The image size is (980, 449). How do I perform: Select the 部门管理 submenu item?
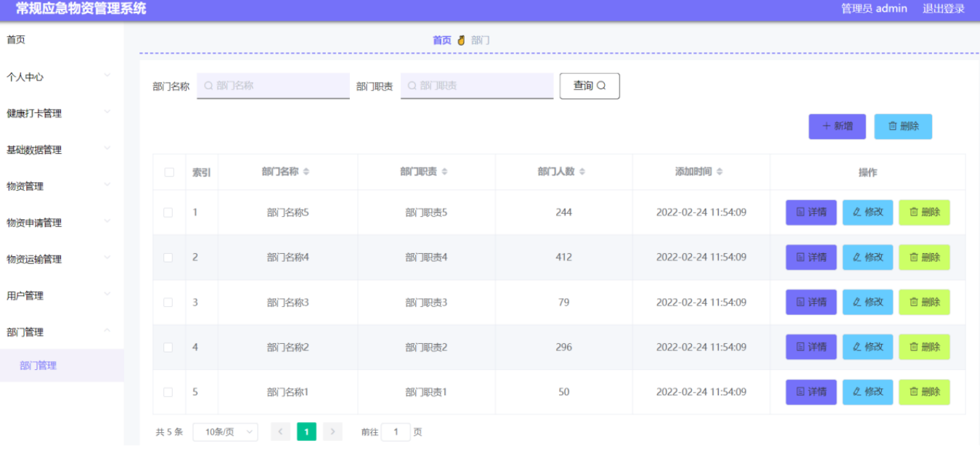(62, 366)
